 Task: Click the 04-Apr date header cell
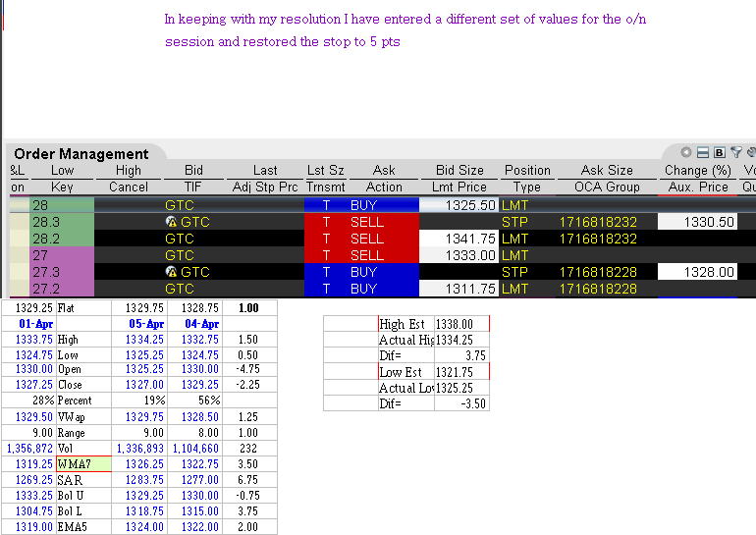(x=195, y=324)
